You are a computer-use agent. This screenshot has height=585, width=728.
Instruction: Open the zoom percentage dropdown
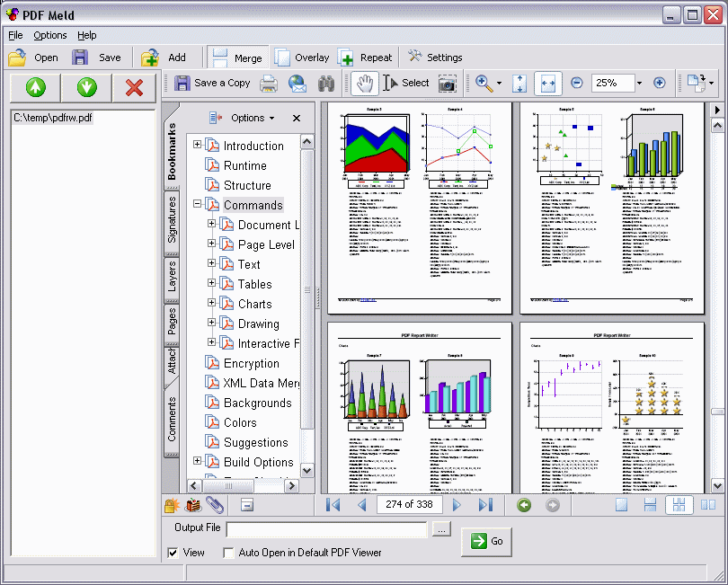639,83
